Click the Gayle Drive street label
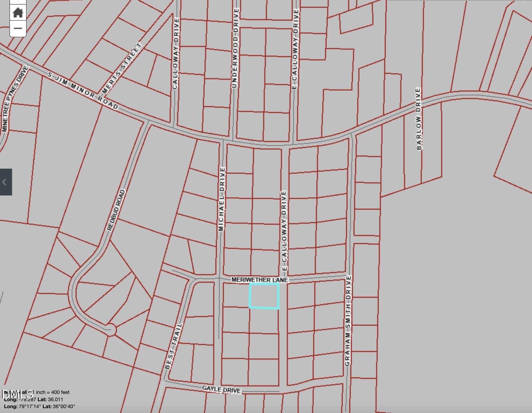The width and height of the screenshot is (532, 413). [x=221, y=389]
